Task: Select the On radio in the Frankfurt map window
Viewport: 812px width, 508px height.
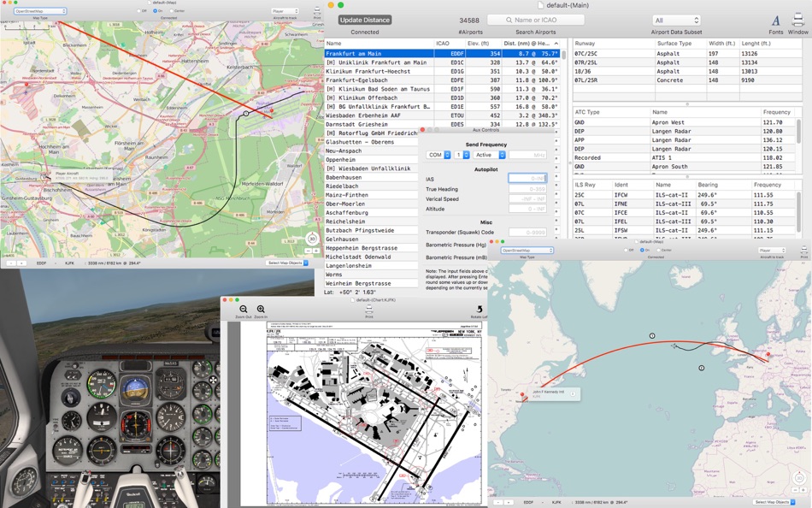Action: [x=155, y=11]
